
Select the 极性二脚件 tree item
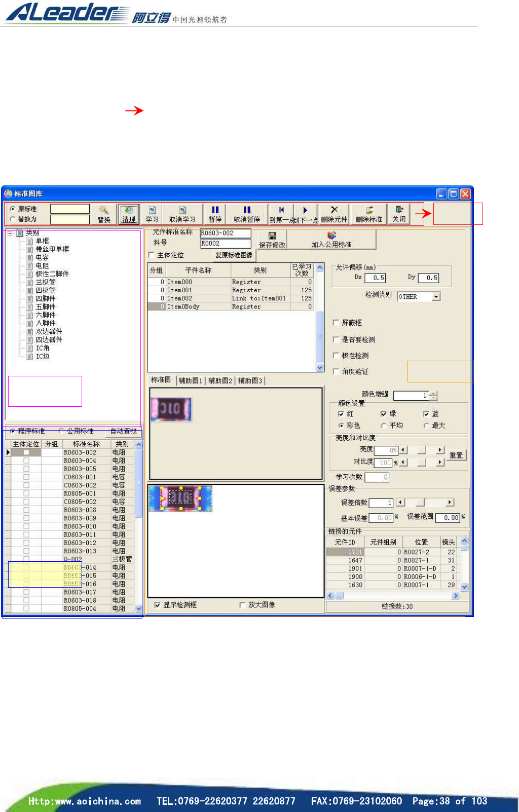click(x=52, y=274)
